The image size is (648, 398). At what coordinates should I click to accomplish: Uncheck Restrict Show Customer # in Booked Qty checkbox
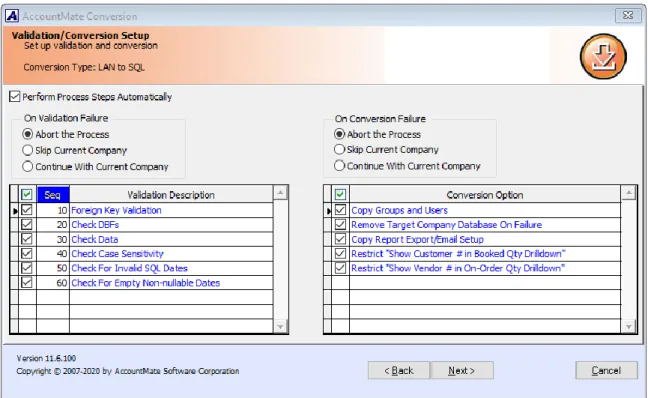click(341, 253)
